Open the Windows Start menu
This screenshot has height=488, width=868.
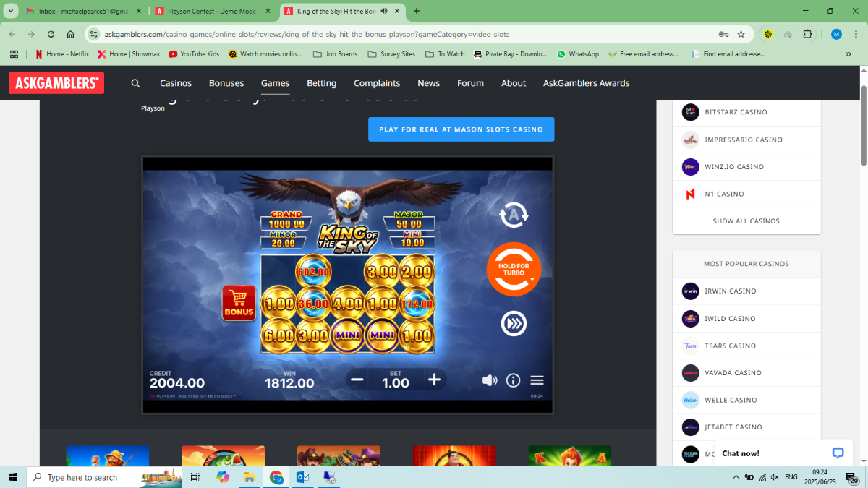tap(13, 477)
